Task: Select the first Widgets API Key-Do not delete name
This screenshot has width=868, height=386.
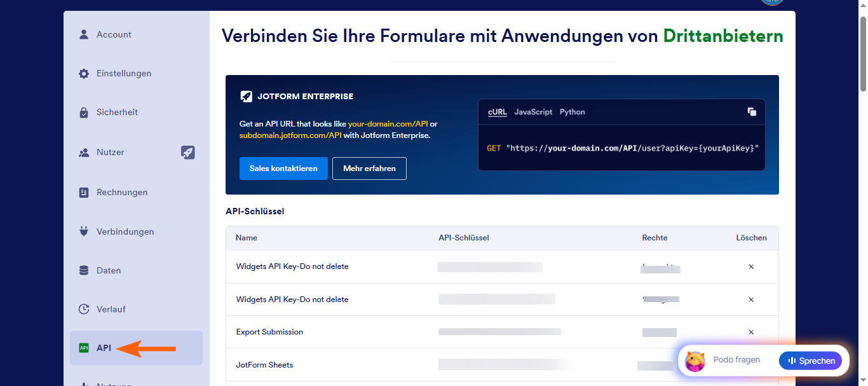Action: point(292,266)
